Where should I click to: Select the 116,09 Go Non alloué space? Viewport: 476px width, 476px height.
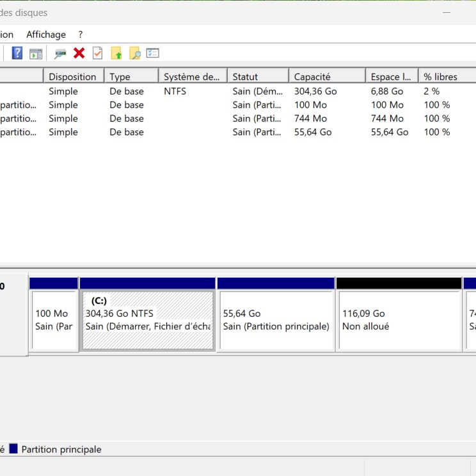(399, 320)
